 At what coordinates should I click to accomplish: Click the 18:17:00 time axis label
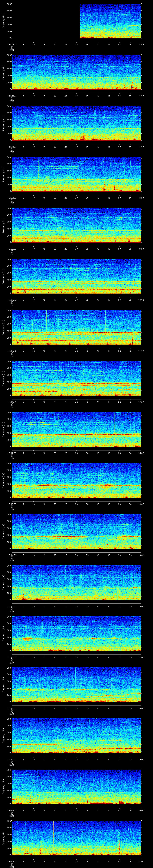tap(12, 708)
